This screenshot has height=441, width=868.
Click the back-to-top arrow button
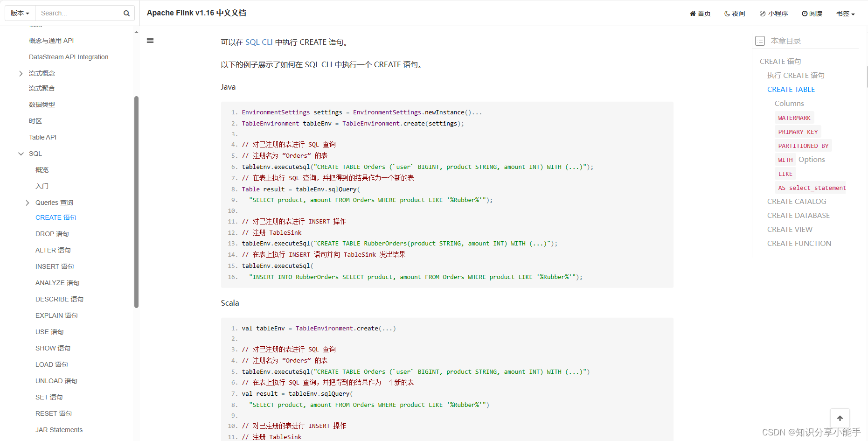(840, 418)
